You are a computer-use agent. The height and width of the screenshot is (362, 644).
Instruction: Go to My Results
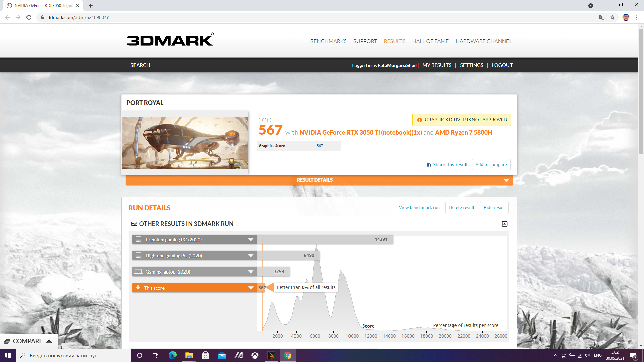pos(437,65)
